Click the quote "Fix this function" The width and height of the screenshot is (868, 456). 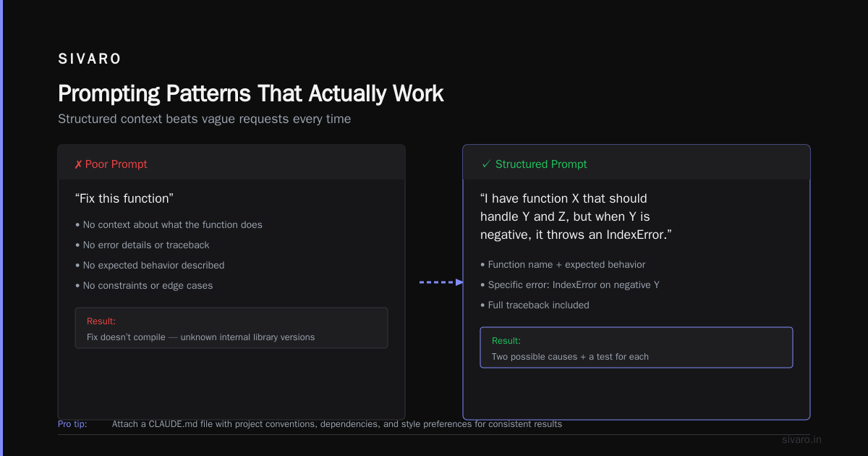(x=124, y=198)
